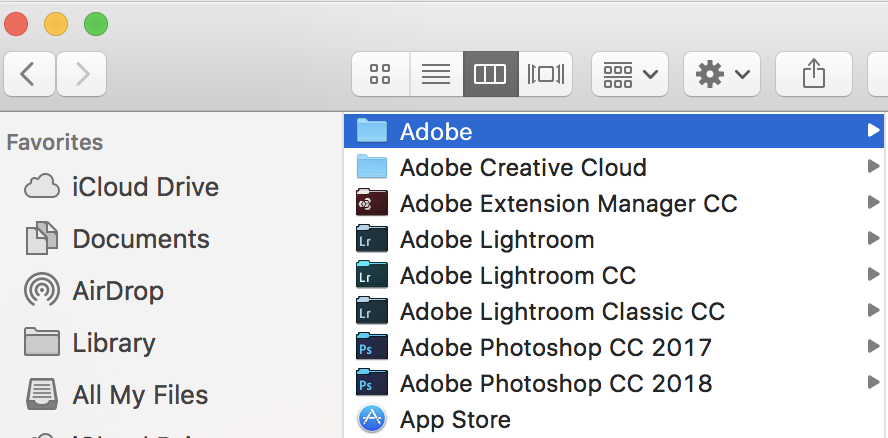
Task: Click the Photoshop CC 2018 Ps icon
Action: point(372,383)
